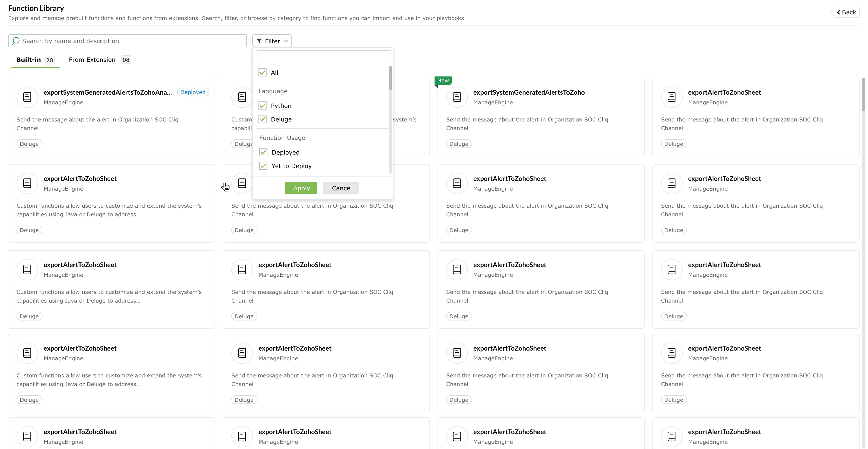Uncheck the Deployed function usage checkbox

click(263, 152)
